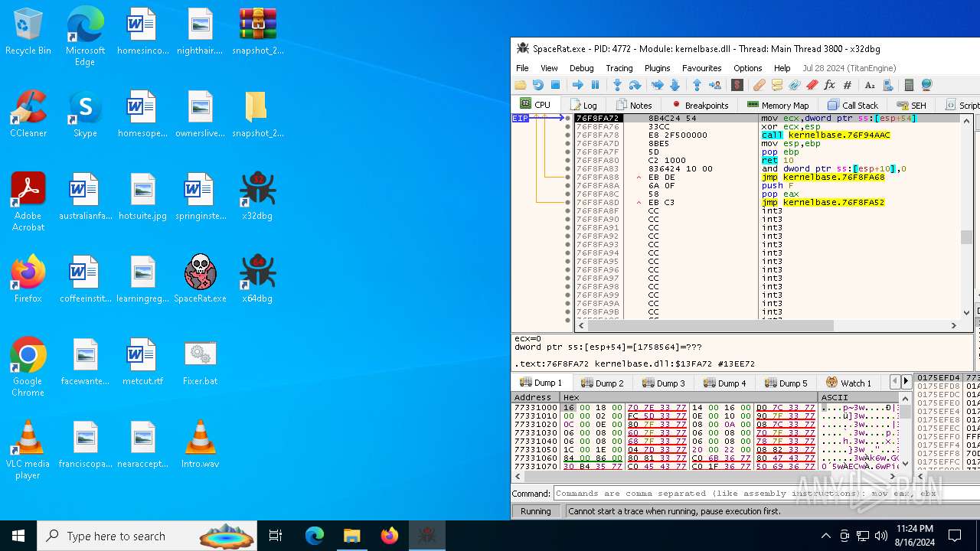The height and width of the screenshot is (551, 980).
Task: Focus the Command input field
Action: tap(766, 494)
